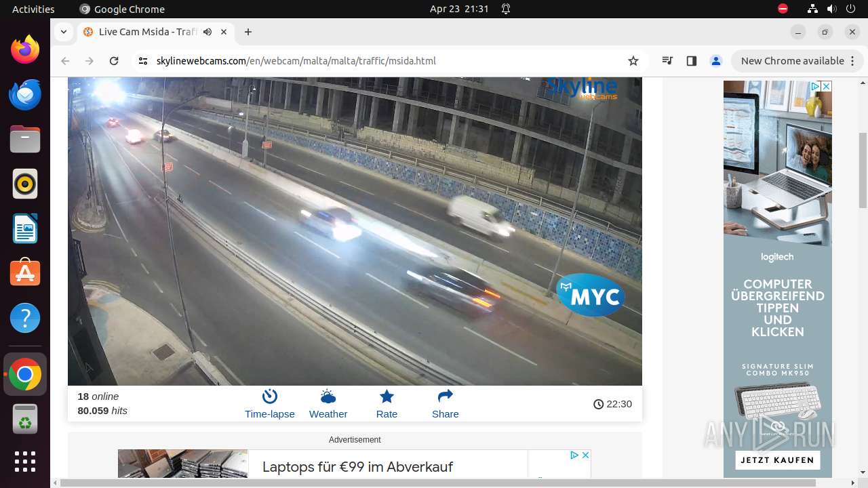Click JETZT KAUFEN button in ad
Viewport: 868px width, 488px height.
coord(777,460)
